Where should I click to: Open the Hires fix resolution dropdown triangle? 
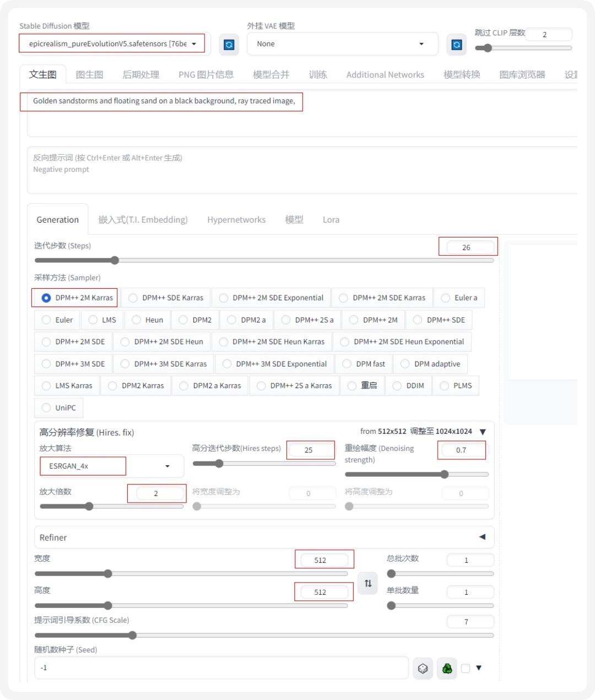click(x=483, y=432)
